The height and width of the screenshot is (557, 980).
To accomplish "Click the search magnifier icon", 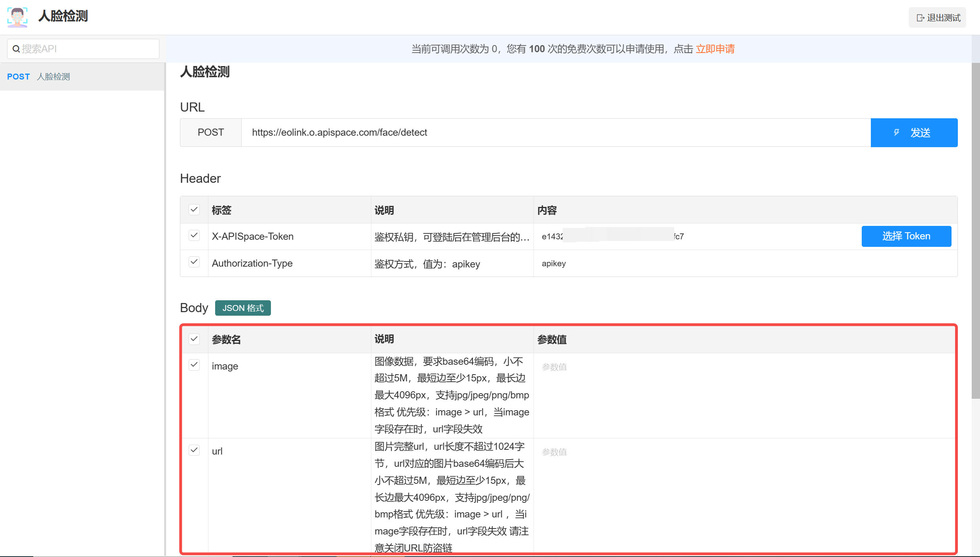I will (16, 49).
